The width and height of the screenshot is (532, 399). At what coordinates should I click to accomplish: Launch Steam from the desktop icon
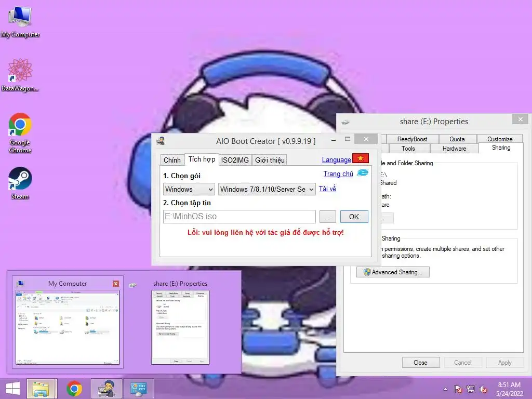[20, 182]
